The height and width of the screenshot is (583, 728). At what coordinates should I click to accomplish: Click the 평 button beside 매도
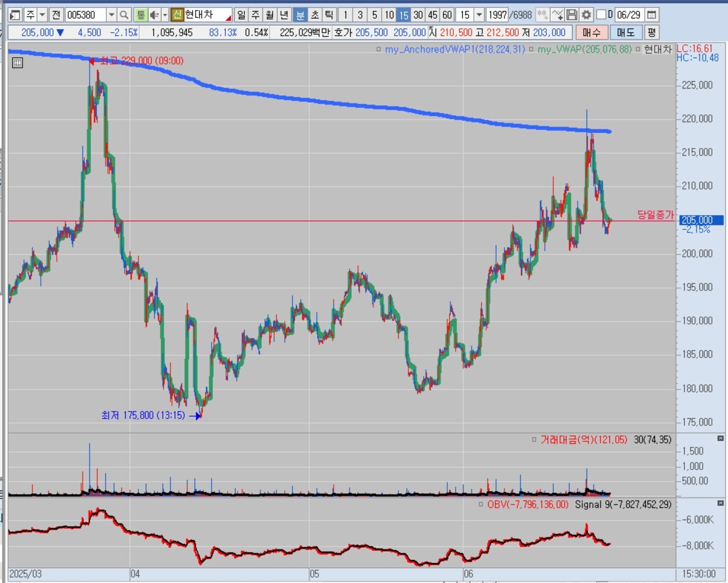(651, 33)
